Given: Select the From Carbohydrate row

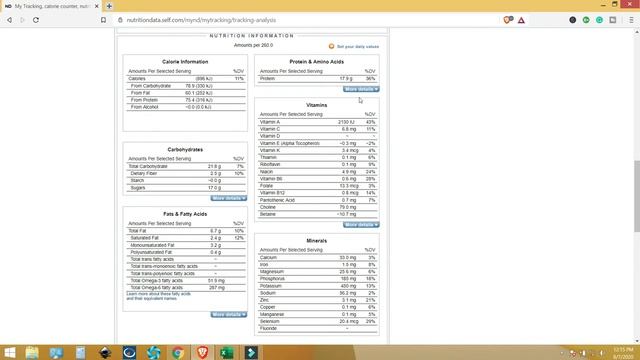Looking at the screenshot, I should point(186,86).
